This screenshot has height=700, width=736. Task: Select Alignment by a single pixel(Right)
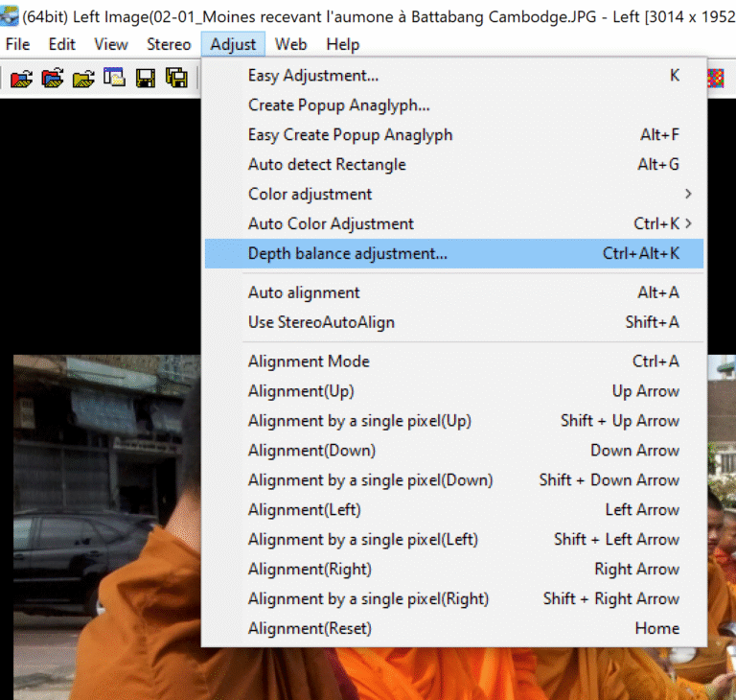click(x=454, y=598)
